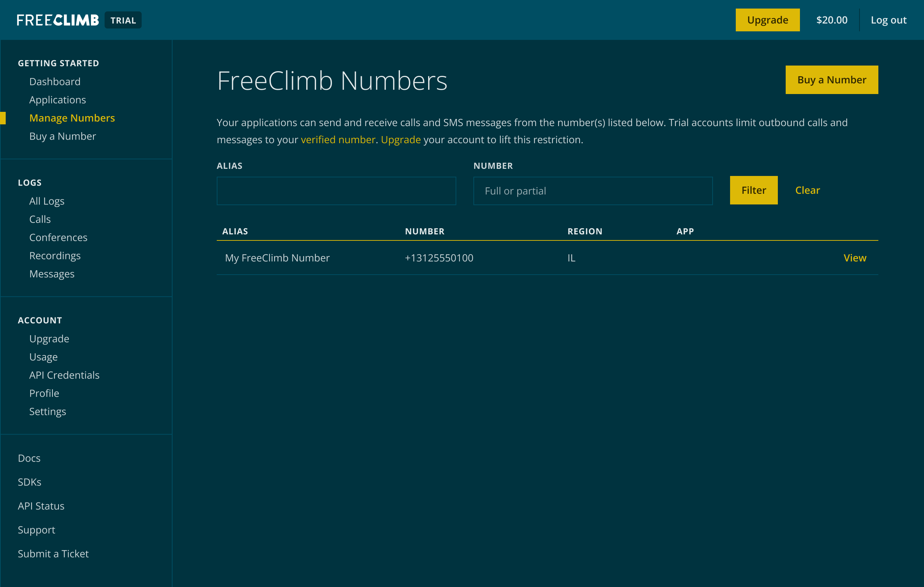
Task: Open API Credentials page
Action: coord(64,375)
